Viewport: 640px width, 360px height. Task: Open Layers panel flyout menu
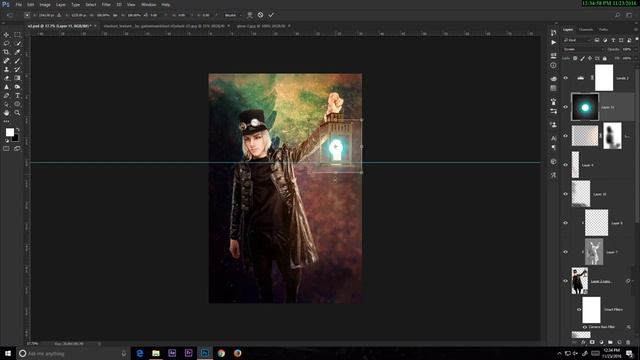coord(636,29)
